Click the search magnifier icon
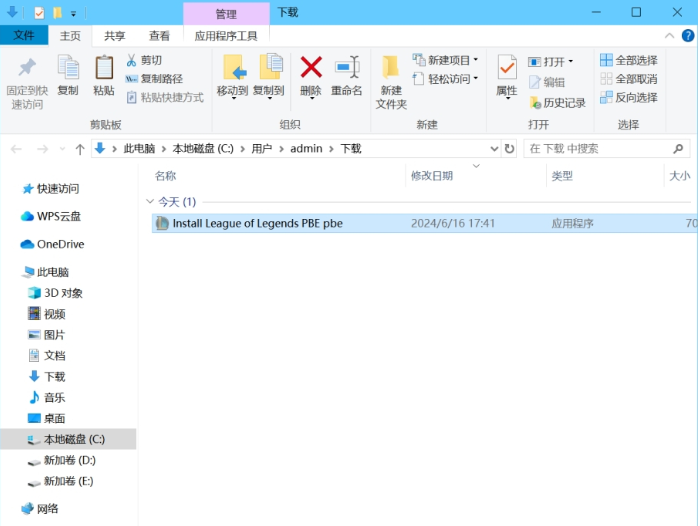700x526 pixels. [678, 149]
